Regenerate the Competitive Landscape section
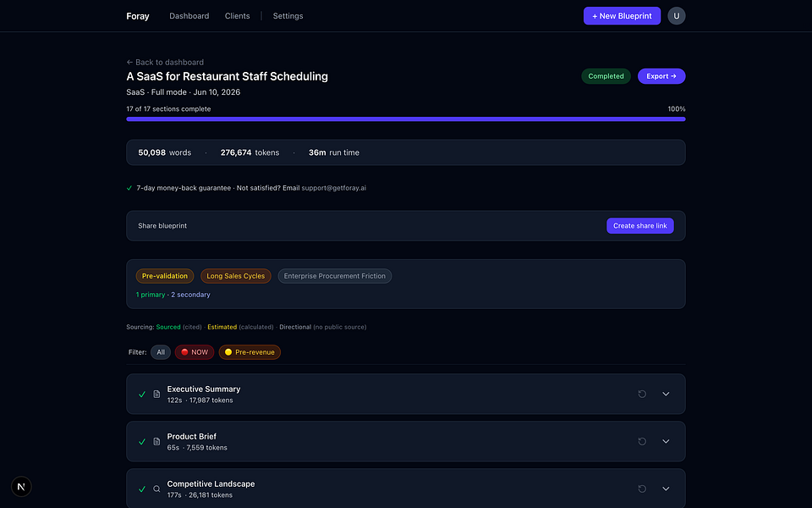812x508 pixels. [642, 489]
